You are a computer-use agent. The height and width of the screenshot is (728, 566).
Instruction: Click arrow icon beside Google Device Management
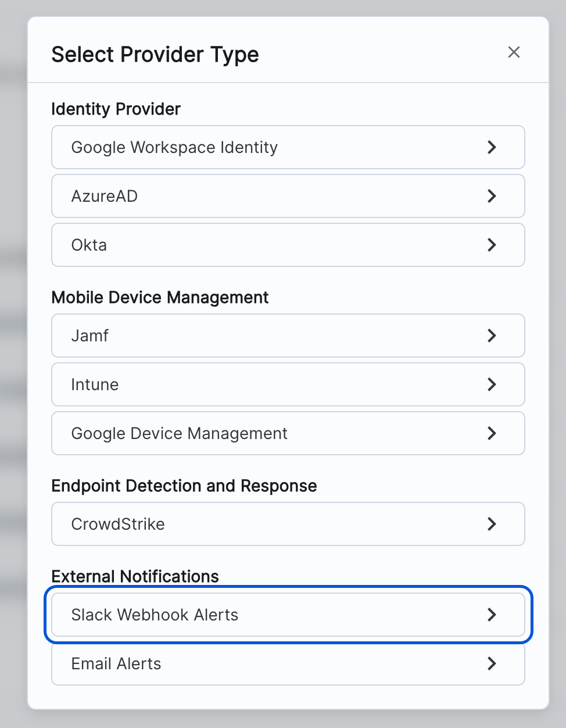pyautogui.click(x=492, y=433)
